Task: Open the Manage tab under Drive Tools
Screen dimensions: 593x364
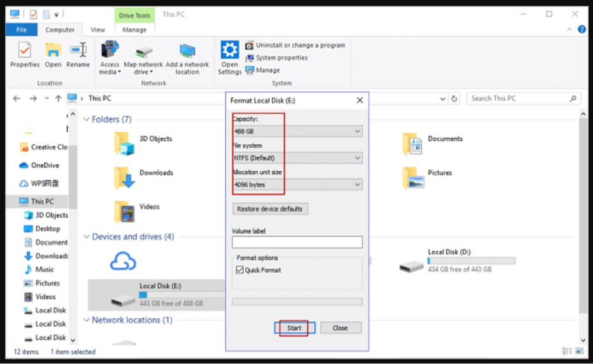Action: (134, 29)
